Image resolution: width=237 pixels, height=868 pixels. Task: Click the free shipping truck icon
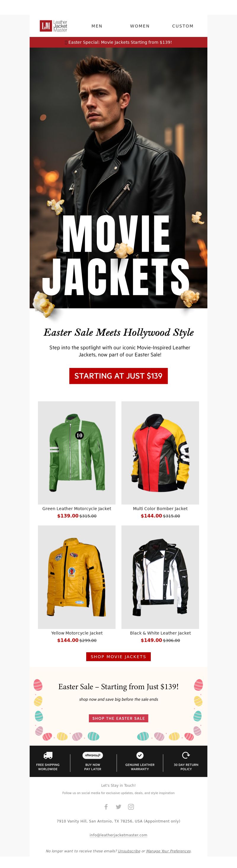coord(48,755)
